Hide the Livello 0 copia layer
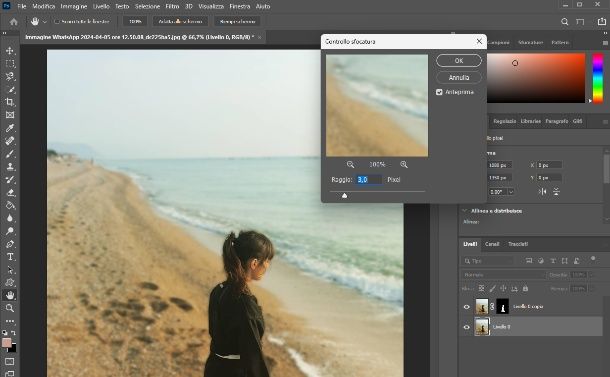Screen dimensions: 610x377 click(x=466, y=307)
